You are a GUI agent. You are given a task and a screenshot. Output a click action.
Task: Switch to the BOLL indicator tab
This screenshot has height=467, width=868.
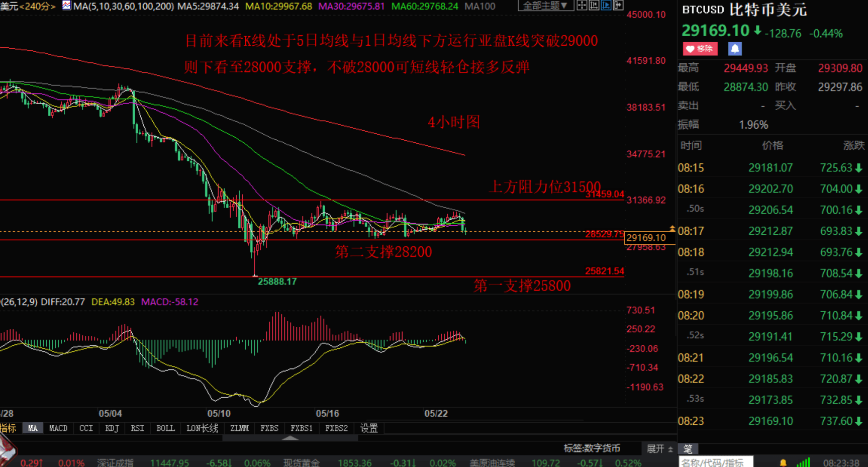coord(165,428)
